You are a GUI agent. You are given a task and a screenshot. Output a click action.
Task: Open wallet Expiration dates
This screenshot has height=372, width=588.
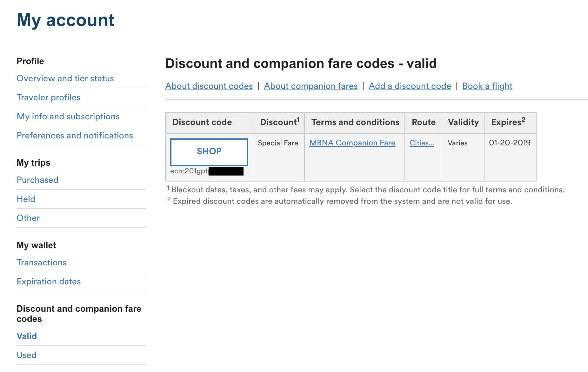click(49, 282)
